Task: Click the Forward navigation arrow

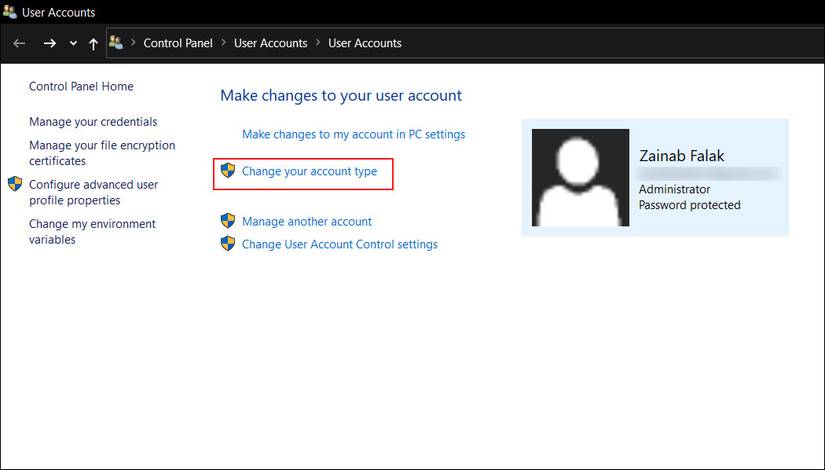Action: coord(50,44)
